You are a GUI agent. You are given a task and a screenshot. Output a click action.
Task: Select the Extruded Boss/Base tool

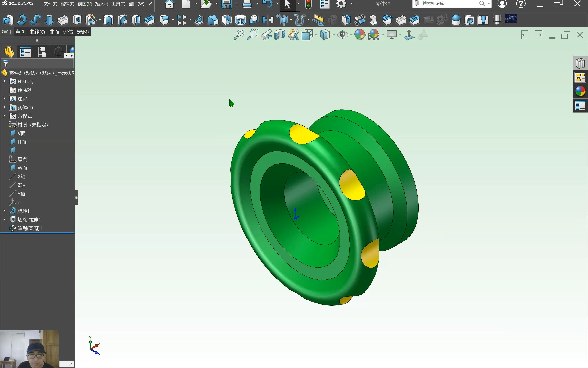[8, 20]
